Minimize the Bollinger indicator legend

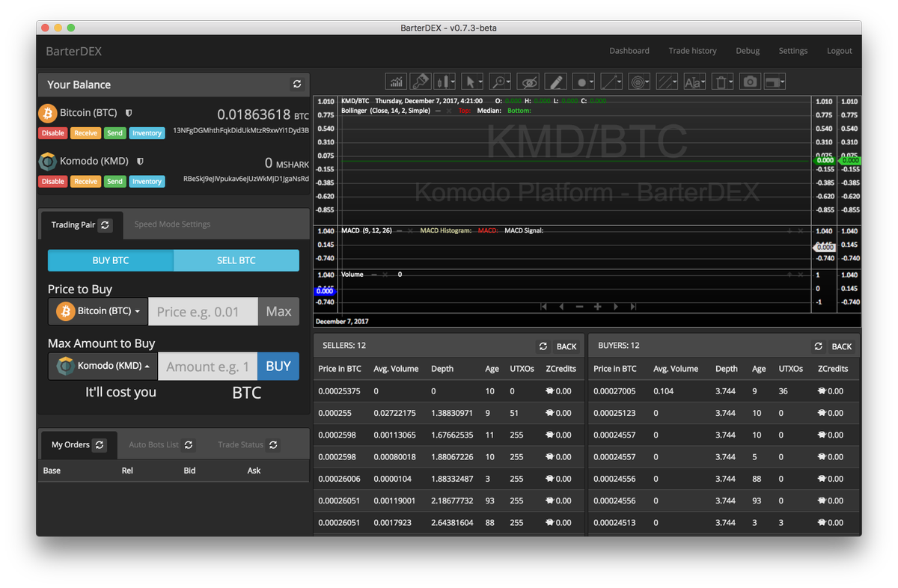(438, 111)
